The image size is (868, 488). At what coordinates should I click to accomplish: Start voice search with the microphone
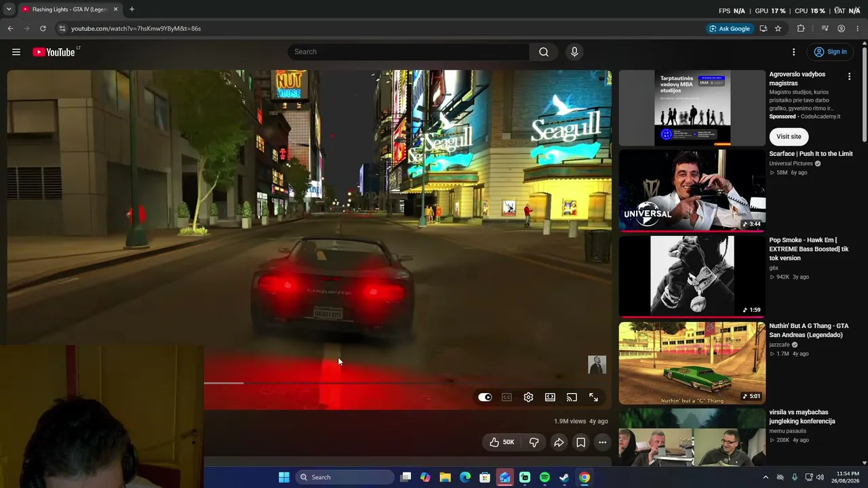[574, 52]
